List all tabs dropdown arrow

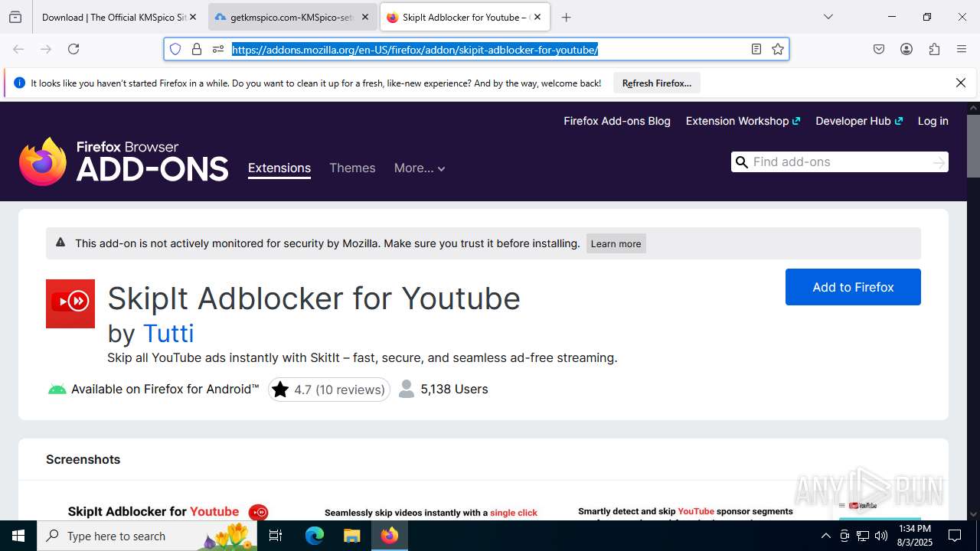tap(828, 17)
